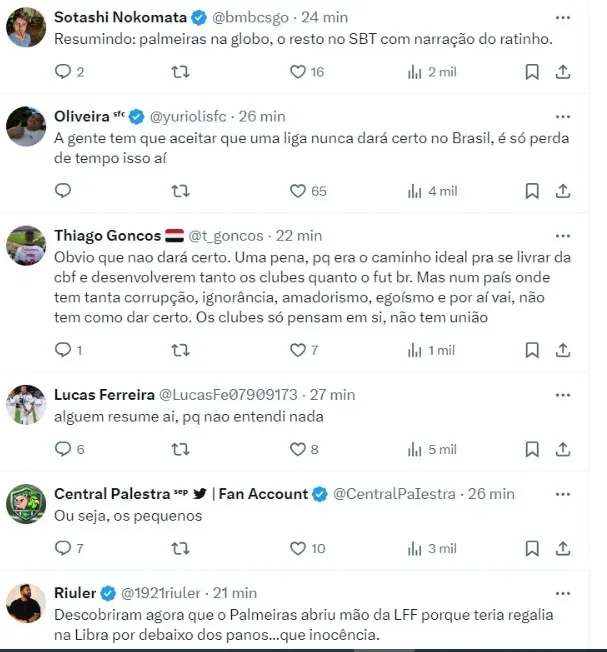607x652 pixels.
Task: Open more options menu on Riuler's tweet
Action: click(565, 592)
